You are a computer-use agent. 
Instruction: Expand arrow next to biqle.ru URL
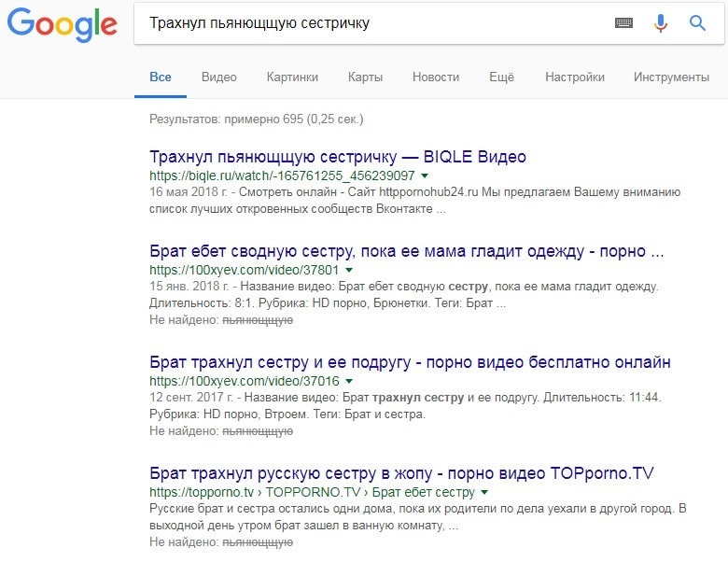pos(425,176)
